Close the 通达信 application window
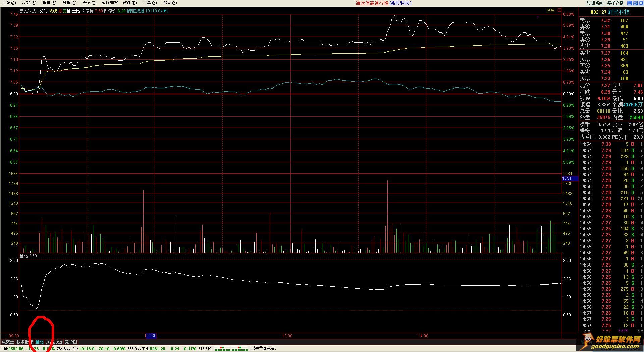The height and width of the screenshot is (352, 644). pyautogui.click(x=641, y=3)
